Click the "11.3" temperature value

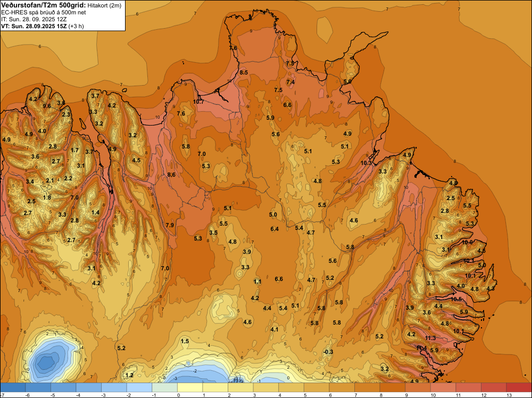[x=430, y=338]
